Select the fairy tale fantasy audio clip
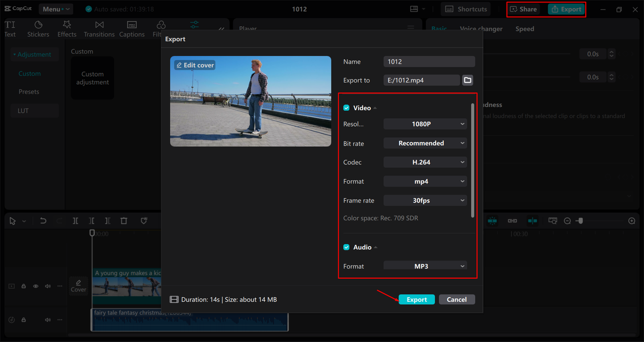The width and height of the screenshot is (644, 342). click(x=190, y=320)
